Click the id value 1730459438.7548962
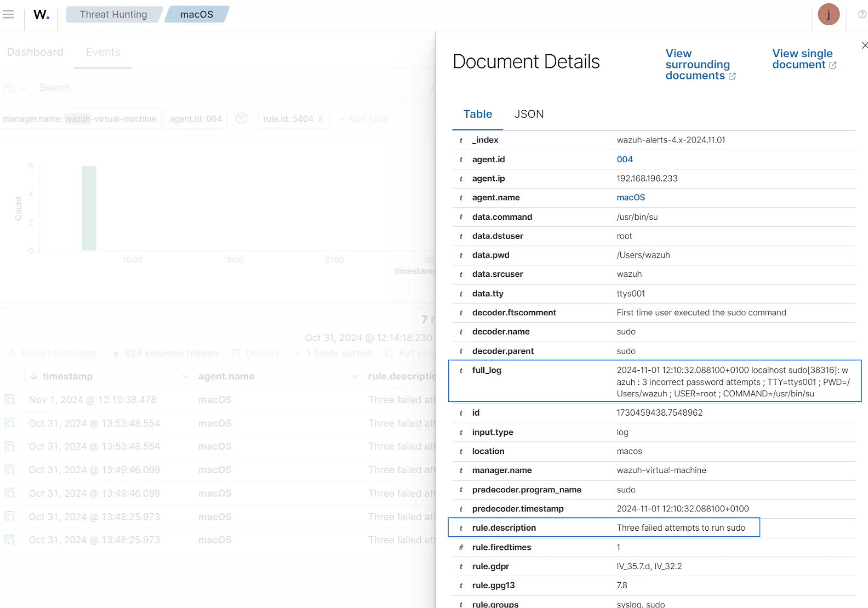 click(x=659, y=413)
